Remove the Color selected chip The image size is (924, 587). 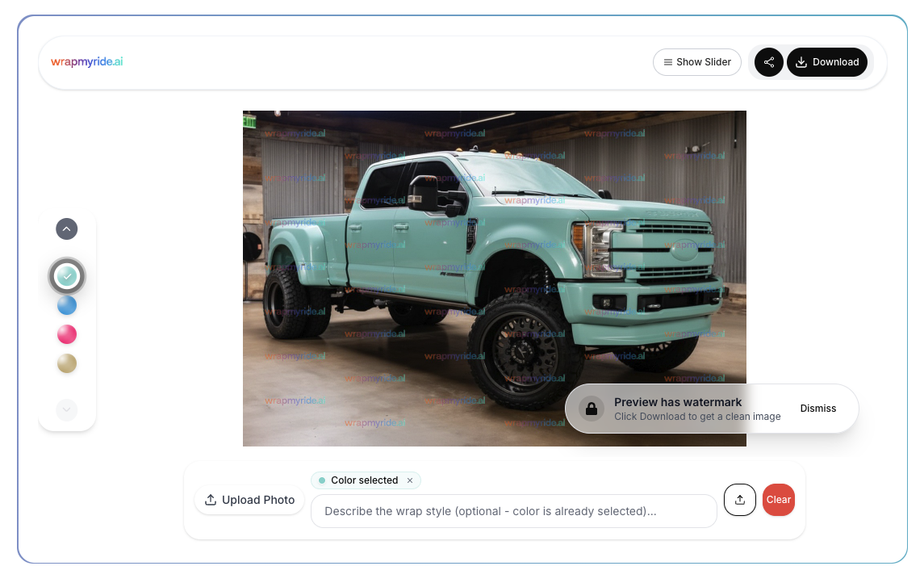(x=410, y=480)
